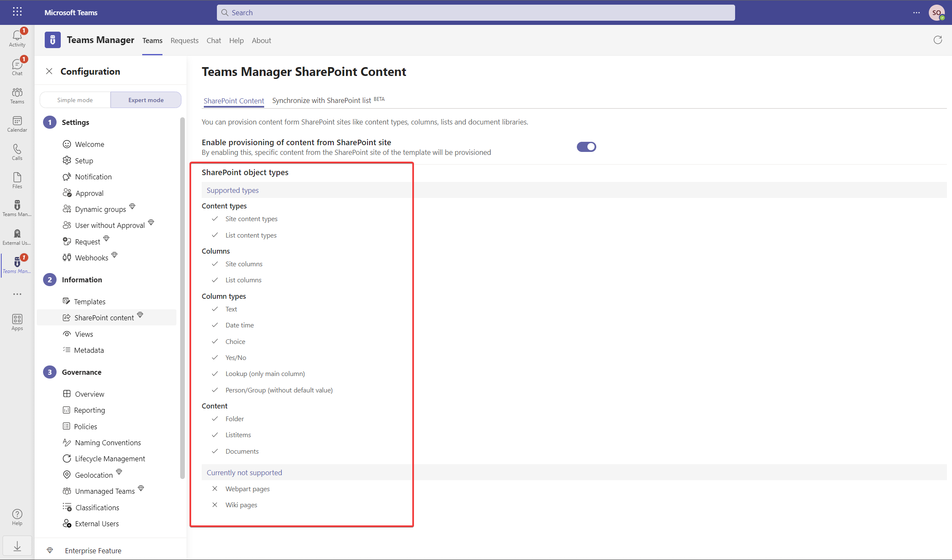The width and height of the screenshot is (952, 560).
Task: Open the Unmanaged Teams page
Action: pos(103,491)
